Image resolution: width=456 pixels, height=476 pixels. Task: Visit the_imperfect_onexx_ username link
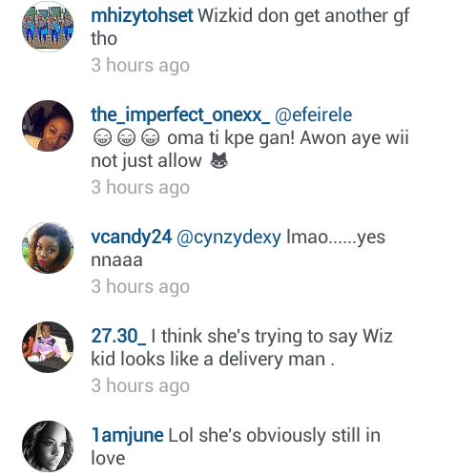pos(180,114)
